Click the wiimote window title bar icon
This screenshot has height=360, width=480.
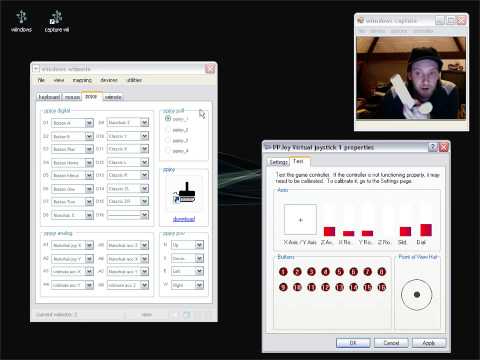click(36, 69)
